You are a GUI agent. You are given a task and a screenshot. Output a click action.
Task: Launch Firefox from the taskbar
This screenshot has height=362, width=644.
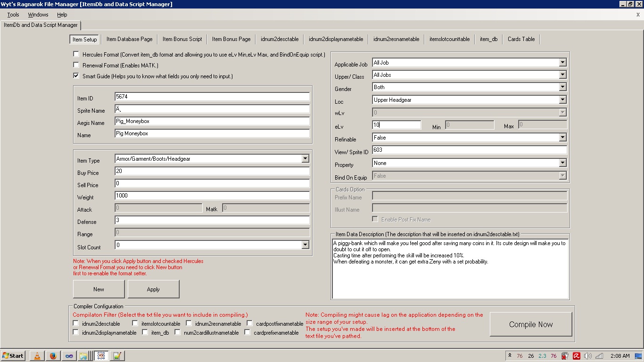[x=53, y=356]
